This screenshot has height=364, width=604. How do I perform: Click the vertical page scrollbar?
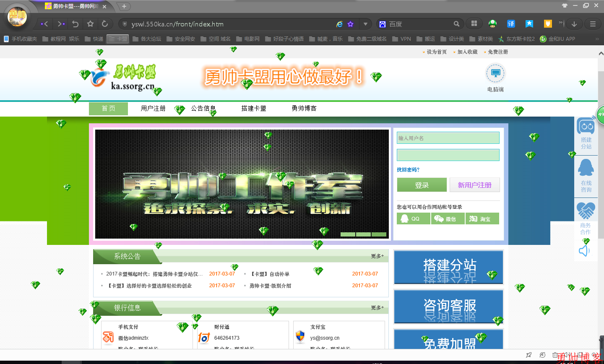coord(601,168)
